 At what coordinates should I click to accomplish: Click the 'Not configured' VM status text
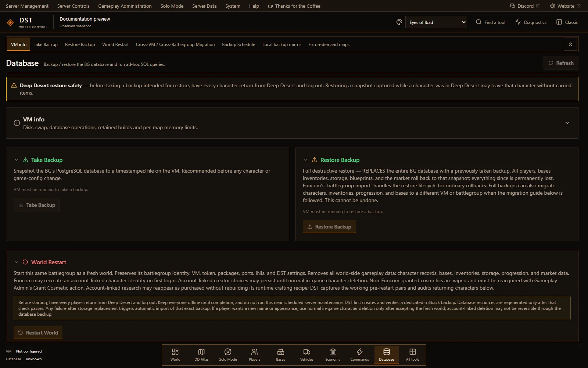29,351
